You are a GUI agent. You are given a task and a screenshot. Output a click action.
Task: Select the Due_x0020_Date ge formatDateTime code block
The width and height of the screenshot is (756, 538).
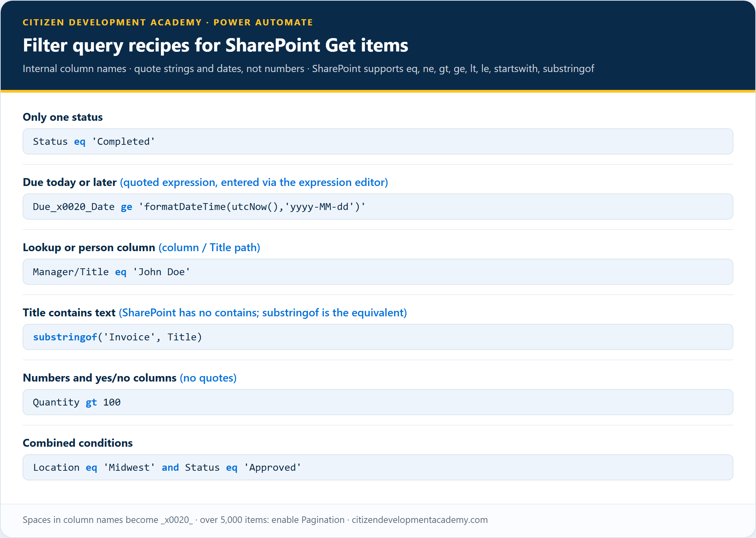pyautogui.click(x=378, y=207)
